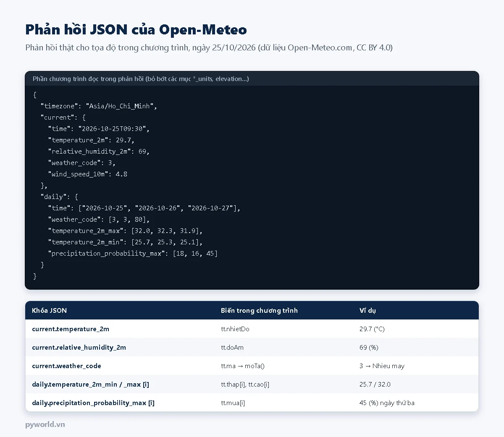Click the "temperature_2m_min" array line

point(125,242)
